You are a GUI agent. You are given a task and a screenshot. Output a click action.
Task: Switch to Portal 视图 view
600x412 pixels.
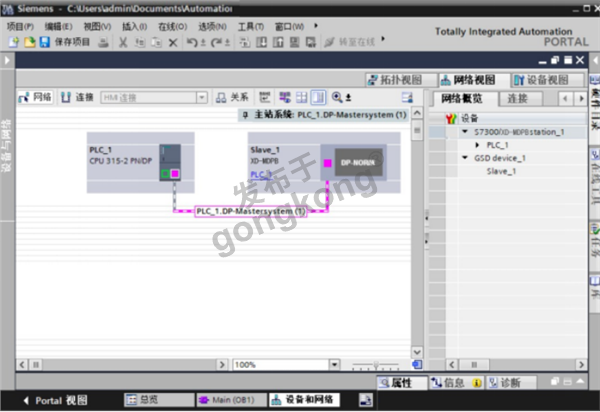point(55,401)
